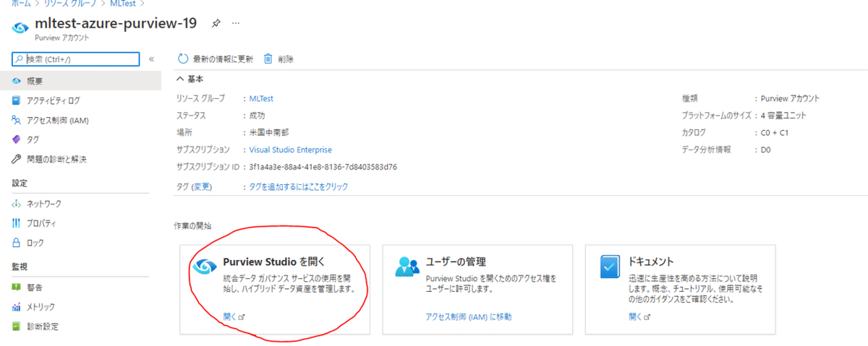Image resolution: width=868 pixels, height=346 pixels.
Task: Click アクセス制御 (IAM) に移動 link
Action: click(469, 316)
